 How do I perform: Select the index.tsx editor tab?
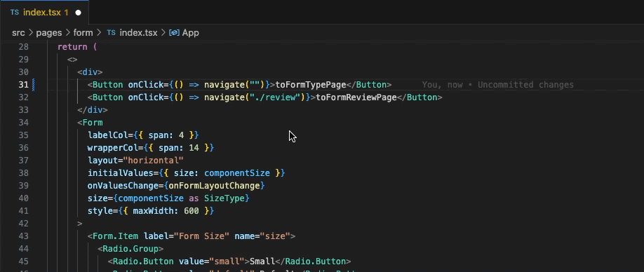44,13
